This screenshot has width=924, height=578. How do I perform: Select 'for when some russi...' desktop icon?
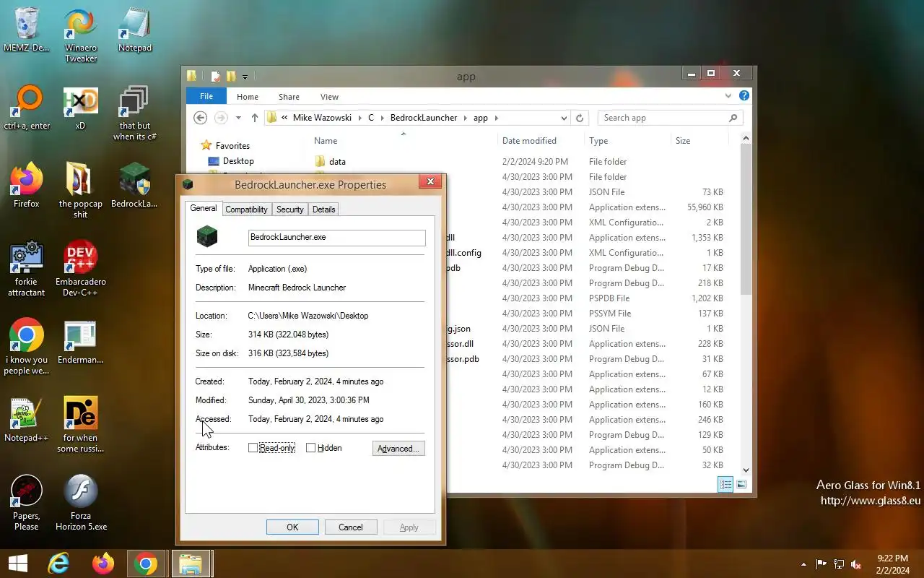click(x=80, y=425)
